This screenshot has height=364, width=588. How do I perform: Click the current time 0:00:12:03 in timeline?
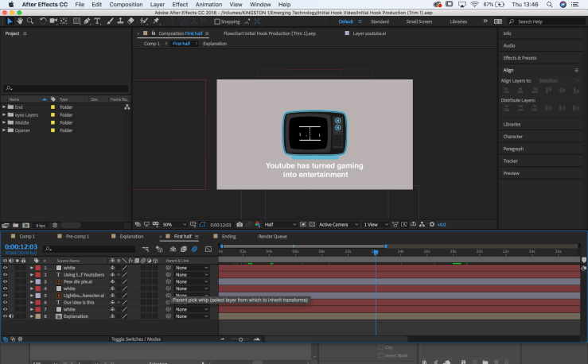coord(21,247)
